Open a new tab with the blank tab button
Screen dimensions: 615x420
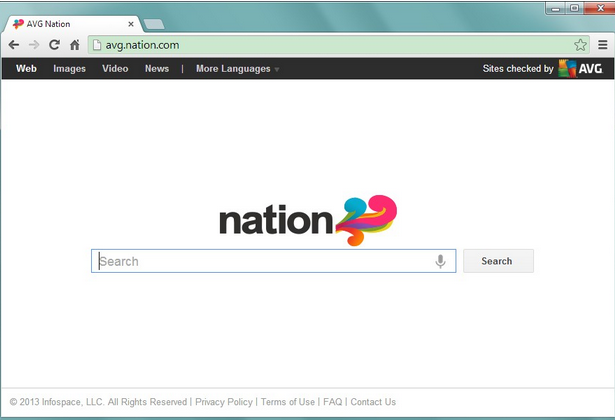pyautogui.click(x=154, y=24)
